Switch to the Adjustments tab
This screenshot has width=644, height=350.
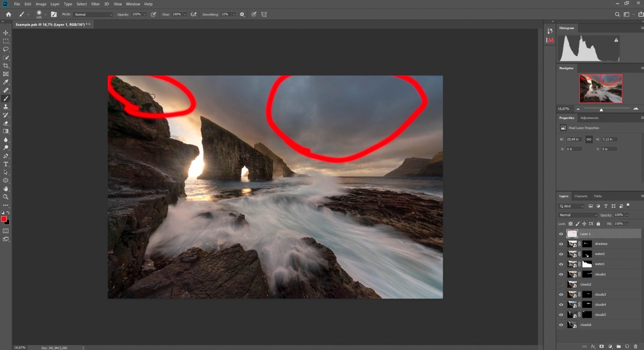point(589,118)
